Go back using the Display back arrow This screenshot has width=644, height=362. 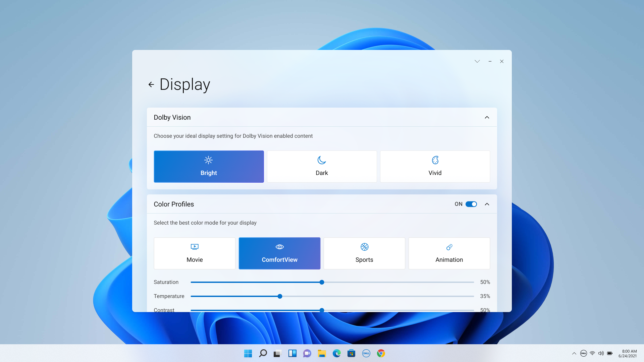pyautogui.click(x=151, y=84)
